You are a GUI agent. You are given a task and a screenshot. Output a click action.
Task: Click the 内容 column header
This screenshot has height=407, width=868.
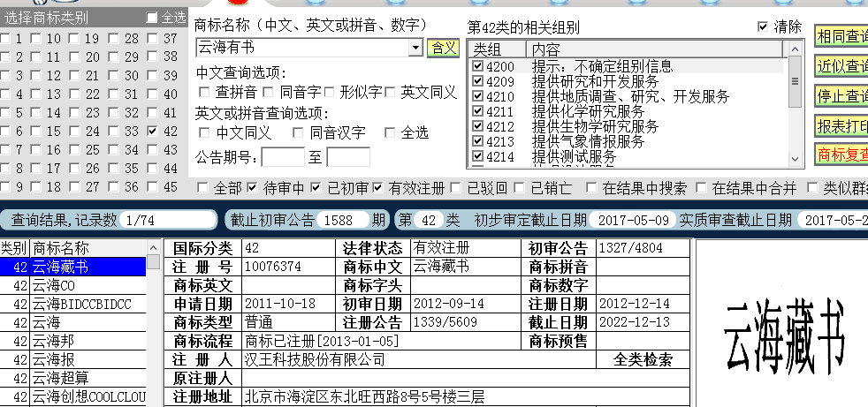pyautogui.click(x=655, y=49)
